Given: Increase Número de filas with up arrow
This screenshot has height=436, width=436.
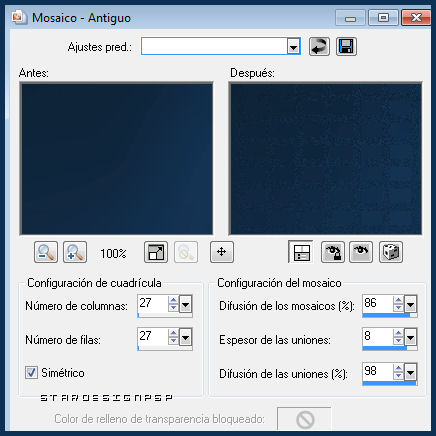Looking at the screenshot, I should click(173, 333).
